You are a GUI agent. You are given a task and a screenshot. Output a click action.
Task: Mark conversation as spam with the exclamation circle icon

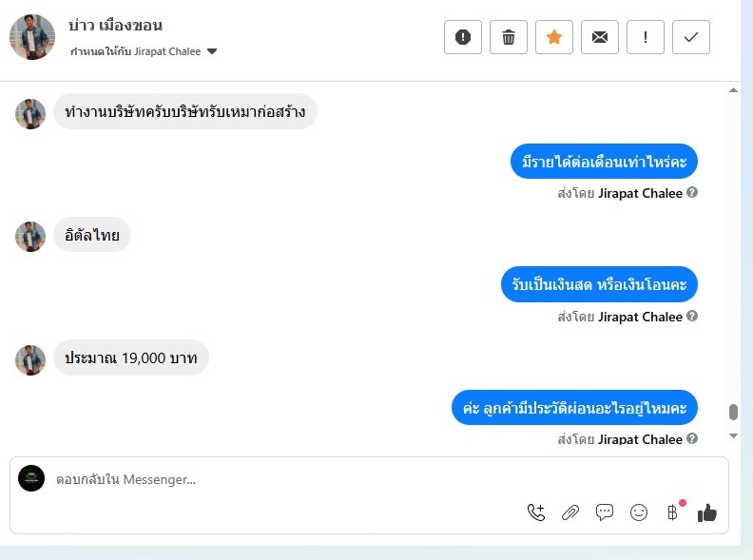[462, 37]
